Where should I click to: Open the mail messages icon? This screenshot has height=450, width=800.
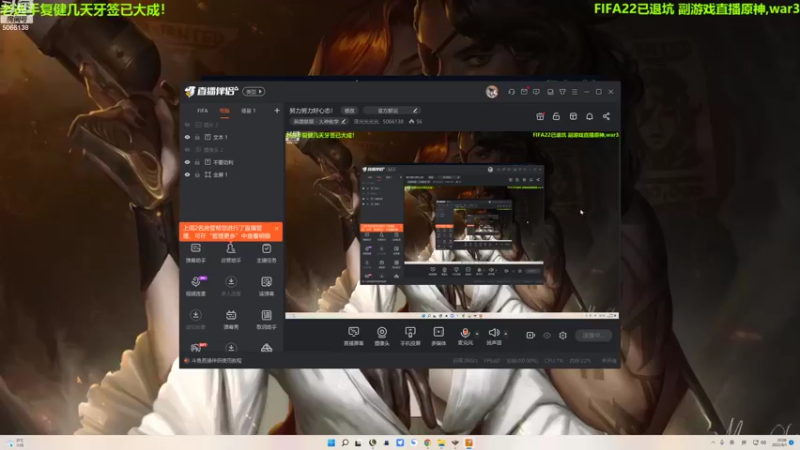(524, 92)
